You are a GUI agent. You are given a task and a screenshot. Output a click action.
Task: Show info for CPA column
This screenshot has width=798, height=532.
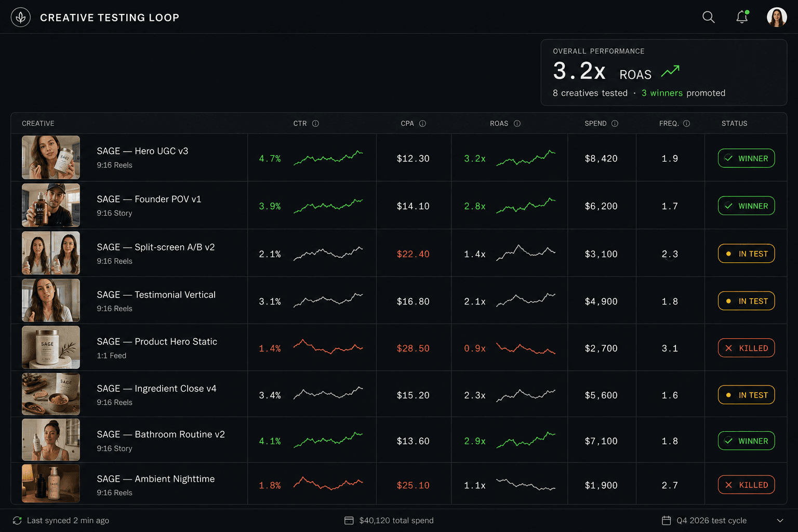coord(422,124)
